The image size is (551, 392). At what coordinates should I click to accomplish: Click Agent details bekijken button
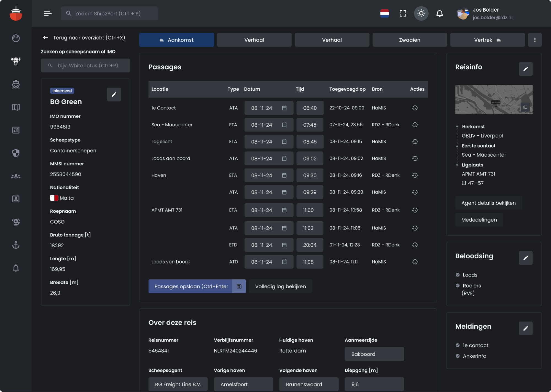tap(488, 203)
